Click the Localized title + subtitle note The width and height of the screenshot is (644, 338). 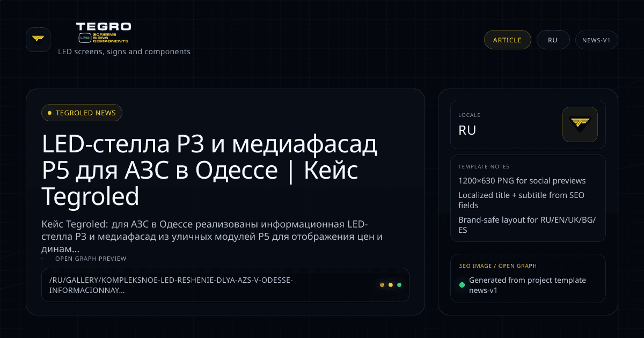[x=522, y=200]
